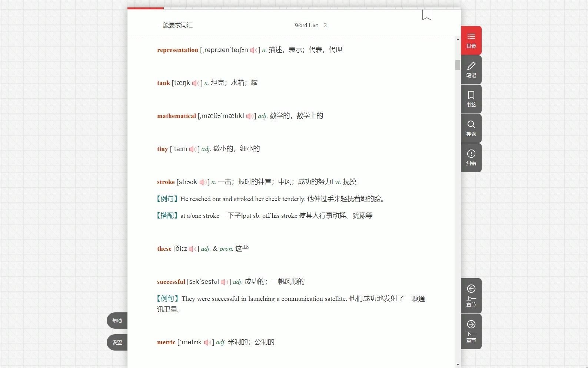
Task: Click the word metric
Action: pyautogui.click(x=166, y=342)
